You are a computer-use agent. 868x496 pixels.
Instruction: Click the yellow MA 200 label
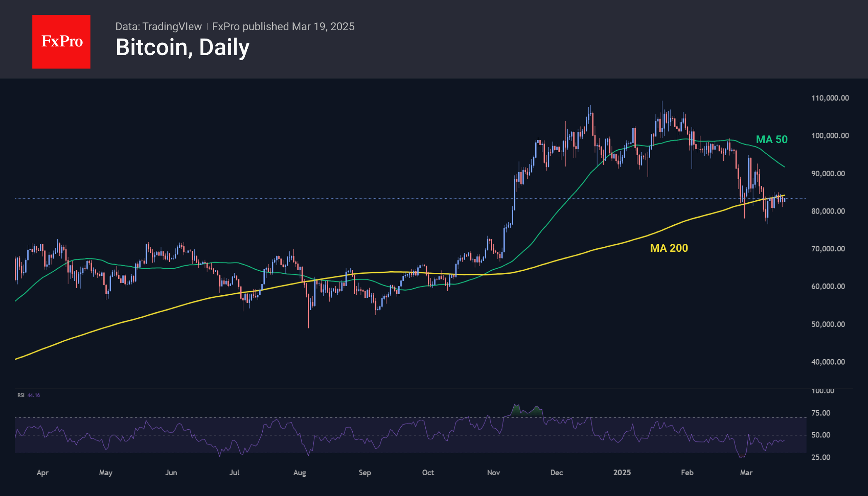click(669, 248)
